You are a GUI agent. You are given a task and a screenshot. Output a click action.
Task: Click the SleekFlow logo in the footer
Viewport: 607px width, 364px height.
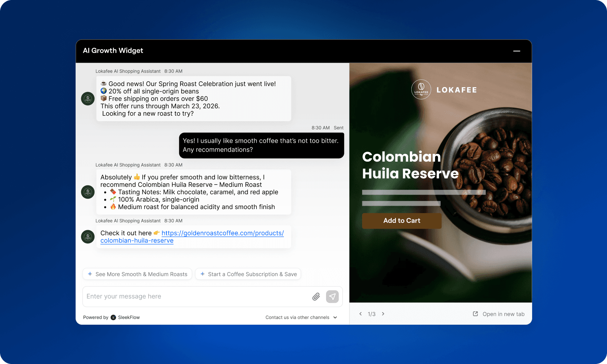[x=113, y=317]
